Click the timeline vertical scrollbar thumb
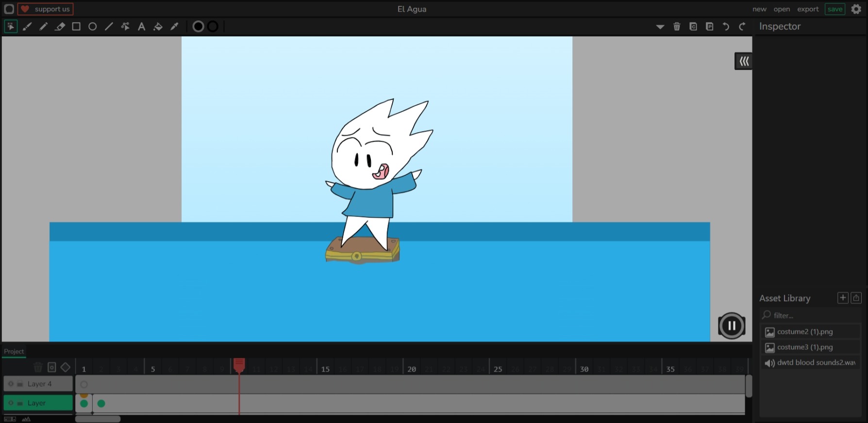The image size is (868, 423). (749, 386)
